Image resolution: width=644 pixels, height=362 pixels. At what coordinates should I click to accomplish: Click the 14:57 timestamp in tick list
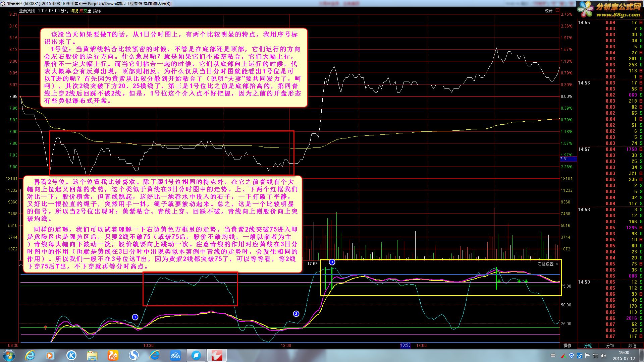coord(584,149)
